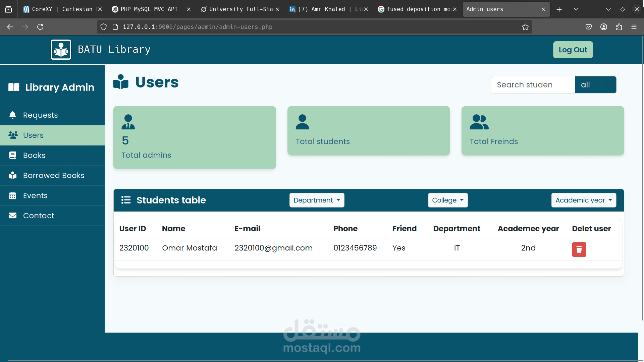The width and height of the screenshot is (644, 362).
Task: Click the Students table list icon
Action: 126,200
